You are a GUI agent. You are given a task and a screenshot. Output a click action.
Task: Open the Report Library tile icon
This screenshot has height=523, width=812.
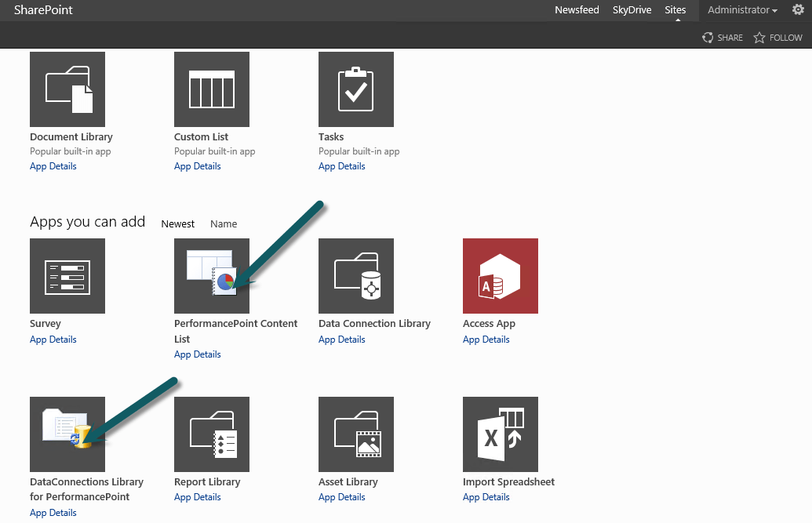212,434
